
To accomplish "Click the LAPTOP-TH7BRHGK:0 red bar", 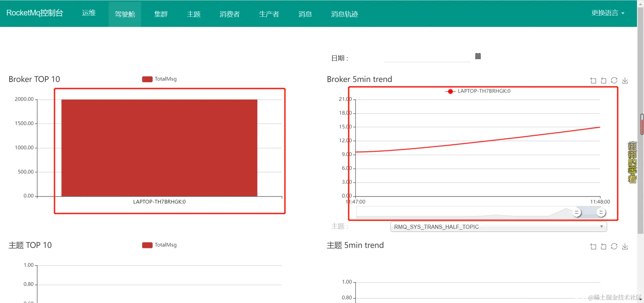I will [x=159, y=148].
